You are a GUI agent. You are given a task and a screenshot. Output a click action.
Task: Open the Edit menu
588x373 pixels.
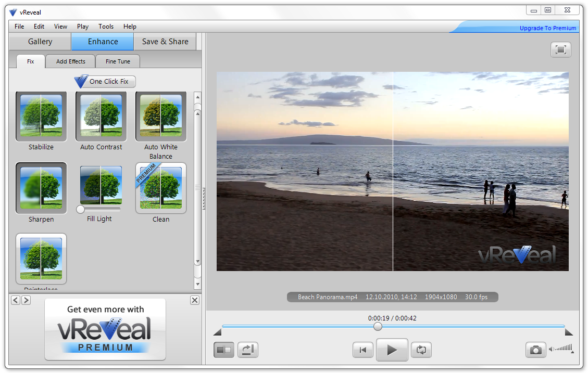[39, 27]
